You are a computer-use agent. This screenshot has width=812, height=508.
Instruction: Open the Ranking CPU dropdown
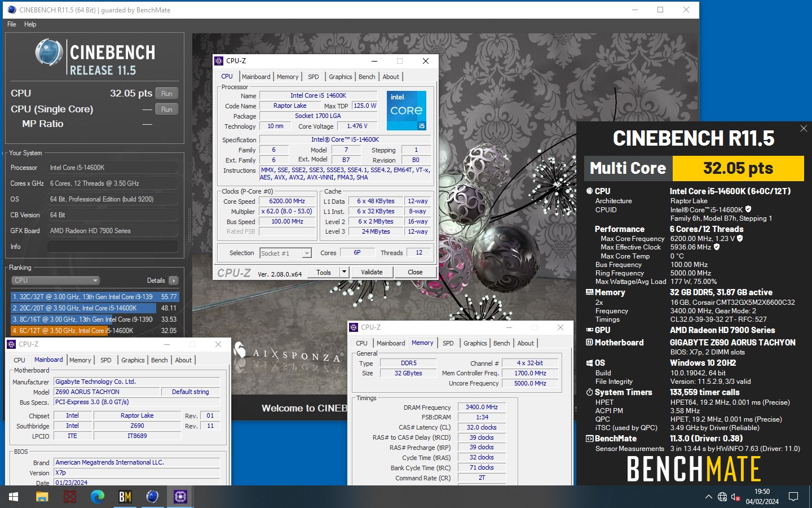[x=55, y=281]
